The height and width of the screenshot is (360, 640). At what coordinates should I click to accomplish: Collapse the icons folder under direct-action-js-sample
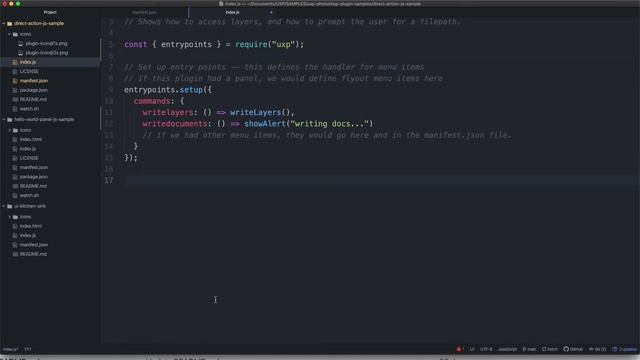[9, 34]
